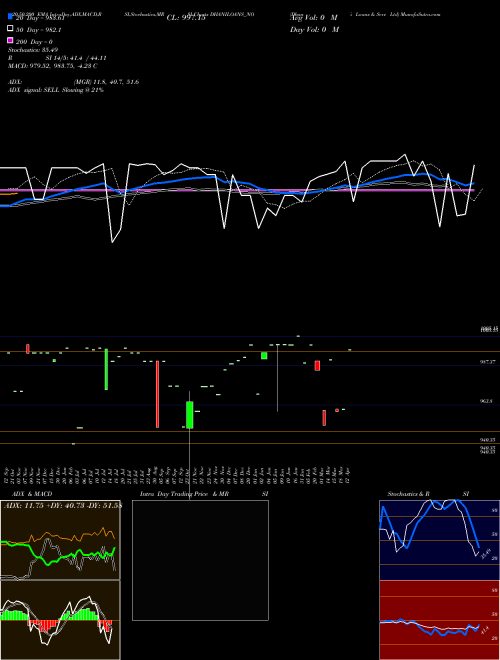Select the 'CL: 997.15' closing price text
The width and height of the screenshot is (500, 660).
(186, 18)
